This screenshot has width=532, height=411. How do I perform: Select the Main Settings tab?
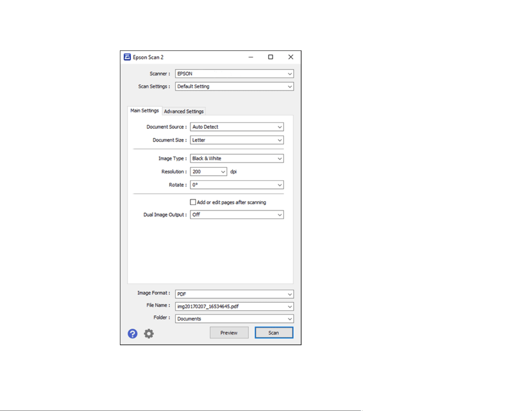click(144, 111)
